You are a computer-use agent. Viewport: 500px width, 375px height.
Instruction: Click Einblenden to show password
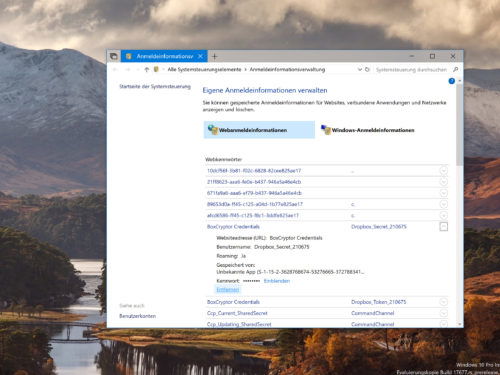277,281
